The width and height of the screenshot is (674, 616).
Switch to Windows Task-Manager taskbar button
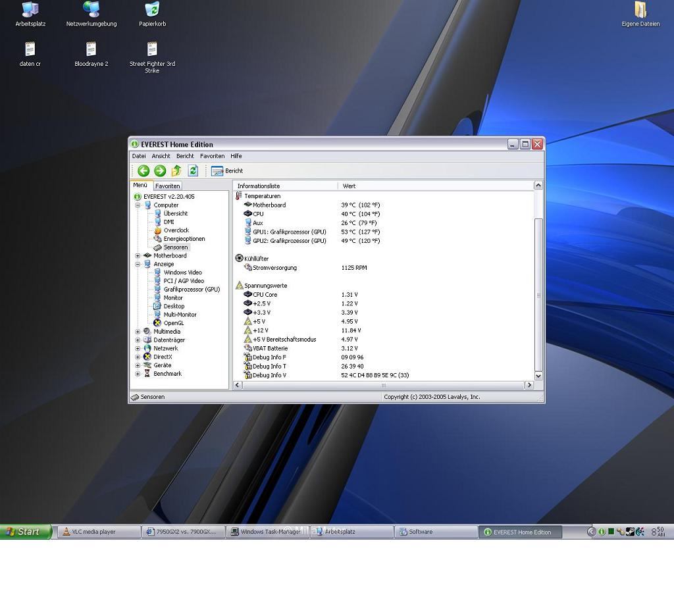(267, 532)
